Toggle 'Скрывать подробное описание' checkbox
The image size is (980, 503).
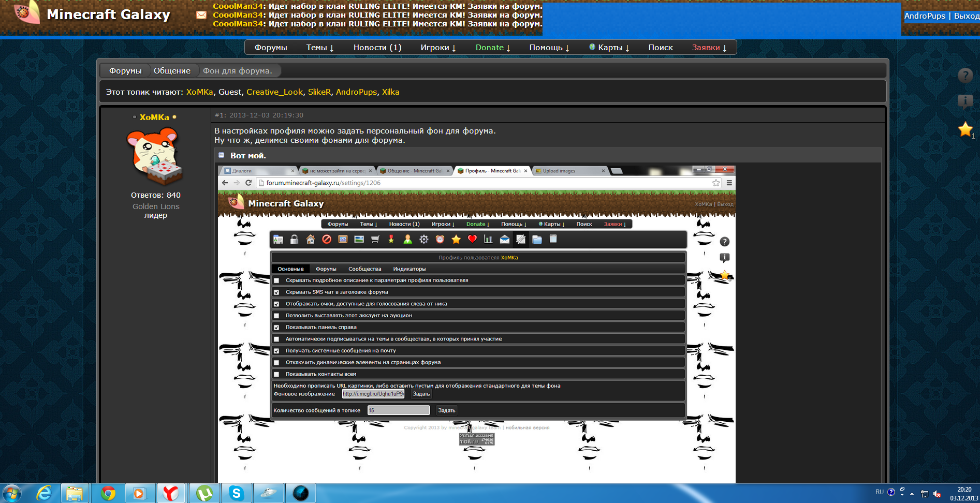pos(276,280)
